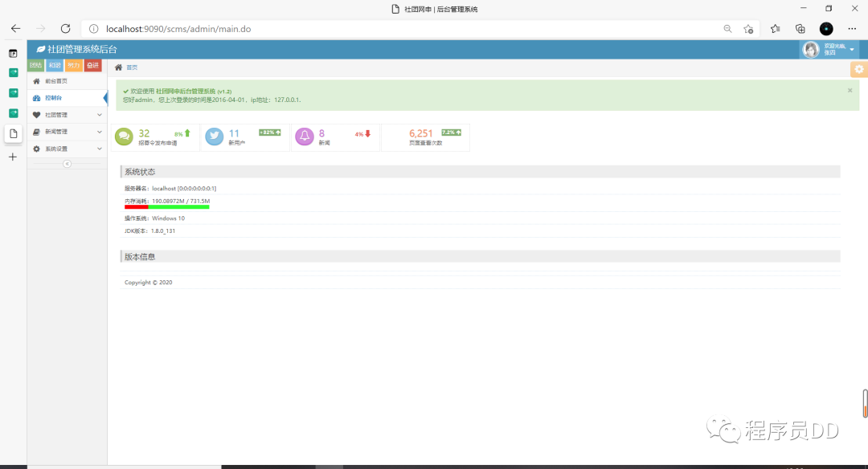This screenshot has height=469, width=868.
Task: Open the Favorites list icon
Action: (775, 29)
